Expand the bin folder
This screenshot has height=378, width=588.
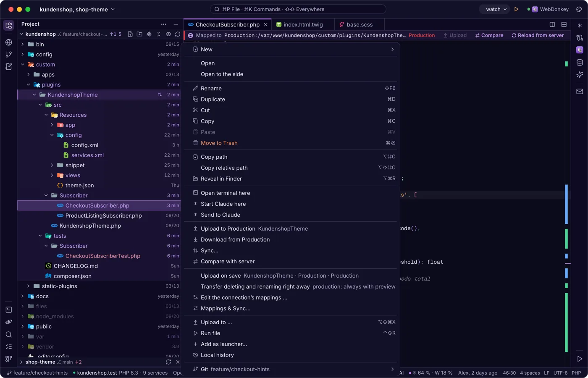(23, 44)
